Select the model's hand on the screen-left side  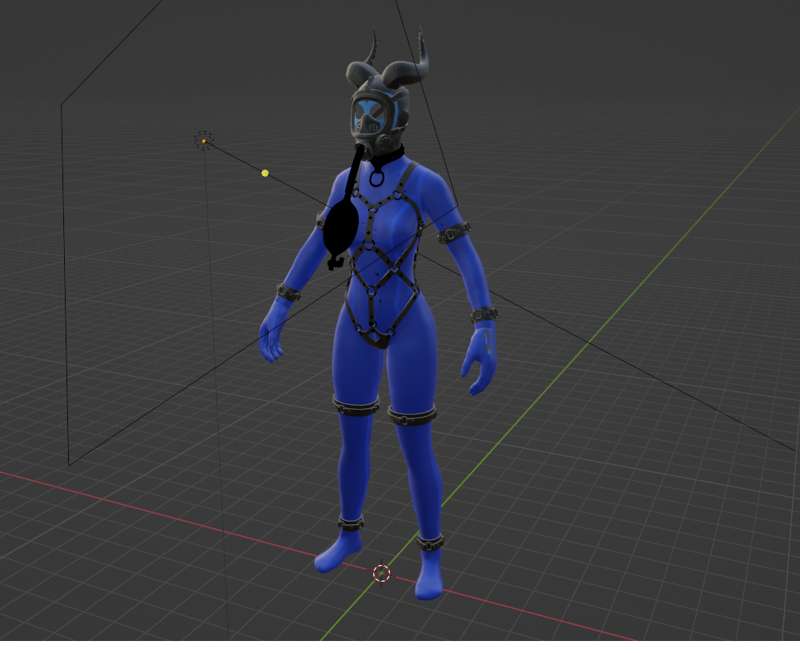coord(272,334)
